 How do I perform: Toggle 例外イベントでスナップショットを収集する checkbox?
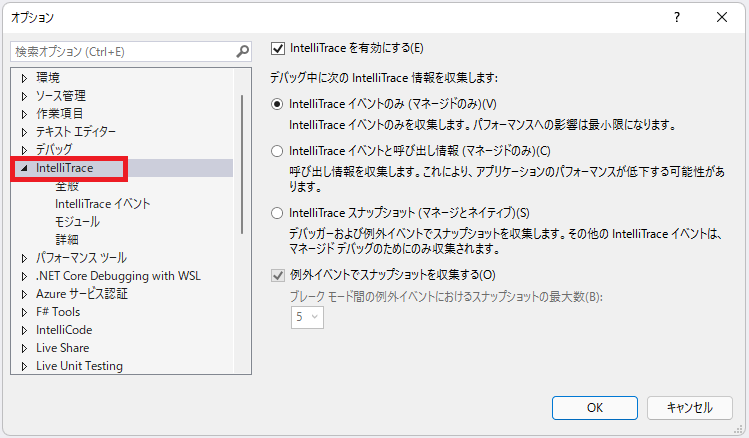278,275
